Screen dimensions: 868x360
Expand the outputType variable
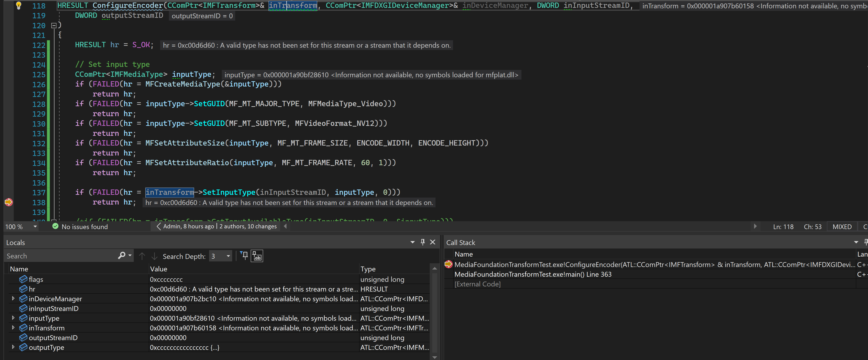pos(13,347)
